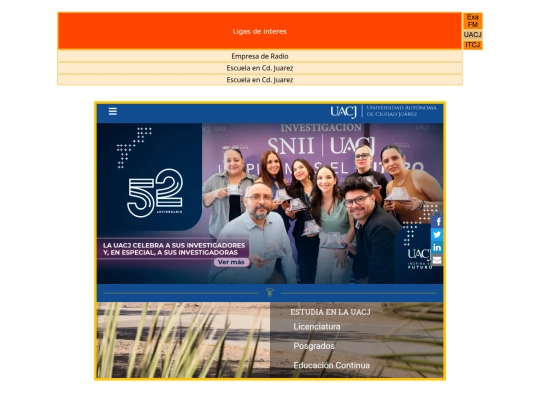This screenshot has width=540, height=405.
Task: Click the Exa FM button
Action: [x=472, y=21]
